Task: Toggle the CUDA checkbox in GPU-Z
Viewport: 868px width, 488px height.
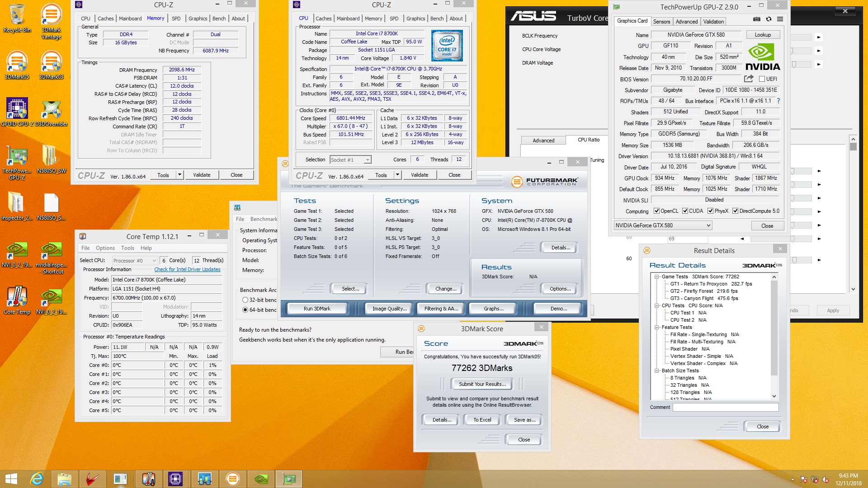Action: 685,211
